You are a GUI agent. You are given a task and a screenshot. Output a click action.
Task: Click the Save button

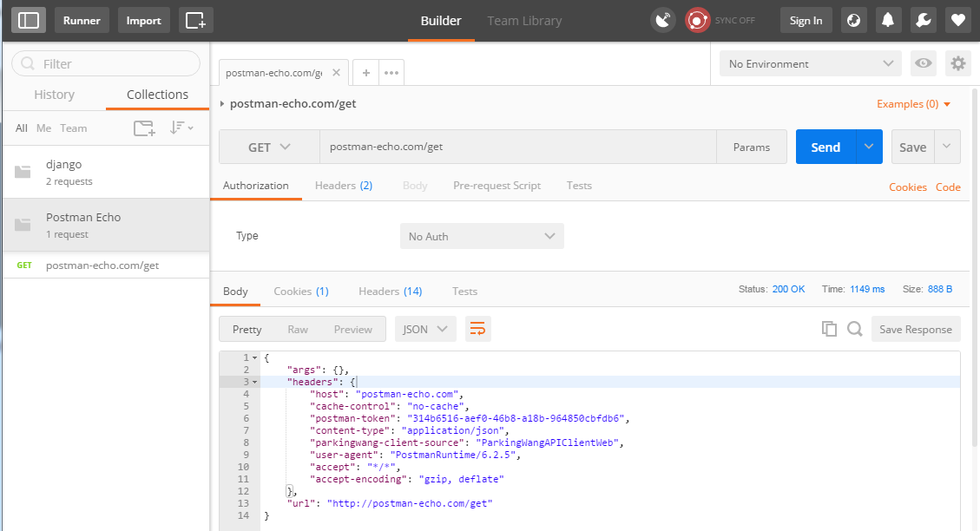pos(912,147)
